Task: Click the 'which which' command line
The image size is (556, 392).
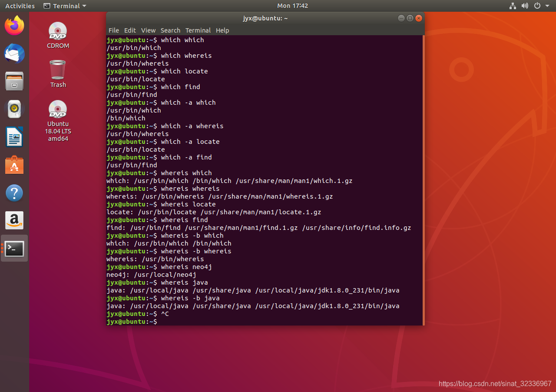Action: pos(155,40)
